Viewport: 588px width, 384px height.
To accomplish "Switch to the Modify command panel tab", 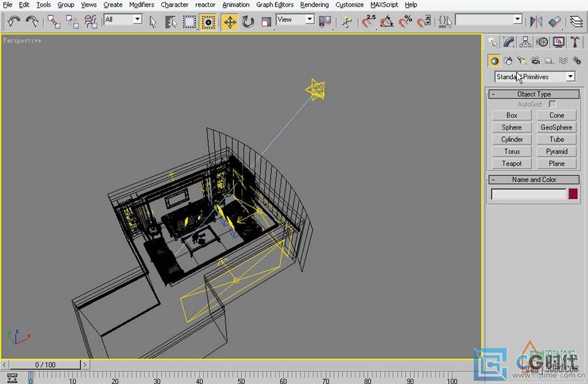I will coord(509,42).
